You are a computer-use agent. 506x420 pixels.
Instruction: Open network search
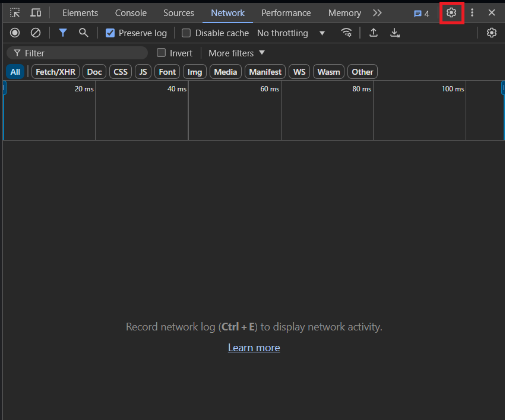coord(83,33)
